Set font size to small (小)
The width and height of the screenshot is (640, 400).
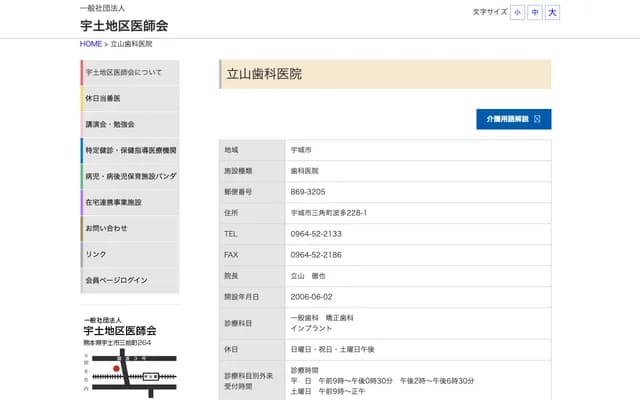coord(517,12)
